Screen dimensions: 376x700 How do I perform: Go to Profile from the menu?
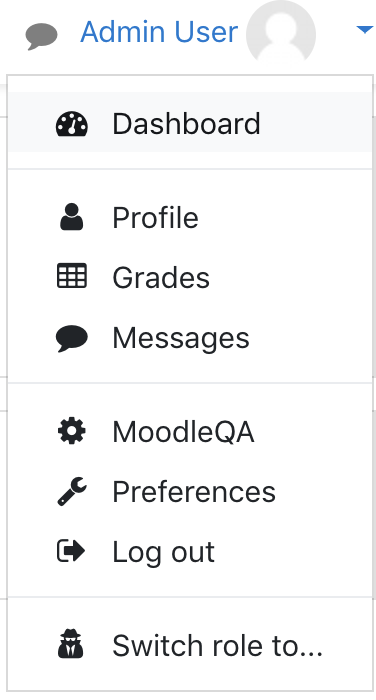[190, 217]
